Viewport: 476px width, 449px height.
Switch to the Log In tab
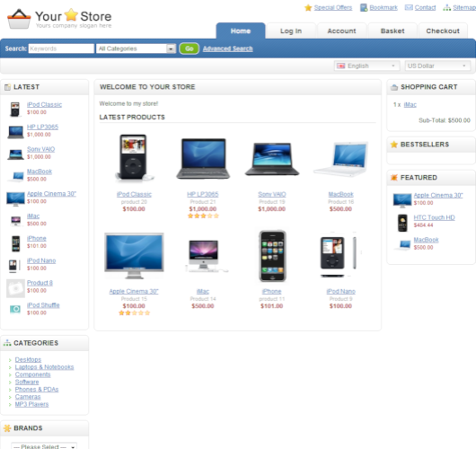point(291,31)
